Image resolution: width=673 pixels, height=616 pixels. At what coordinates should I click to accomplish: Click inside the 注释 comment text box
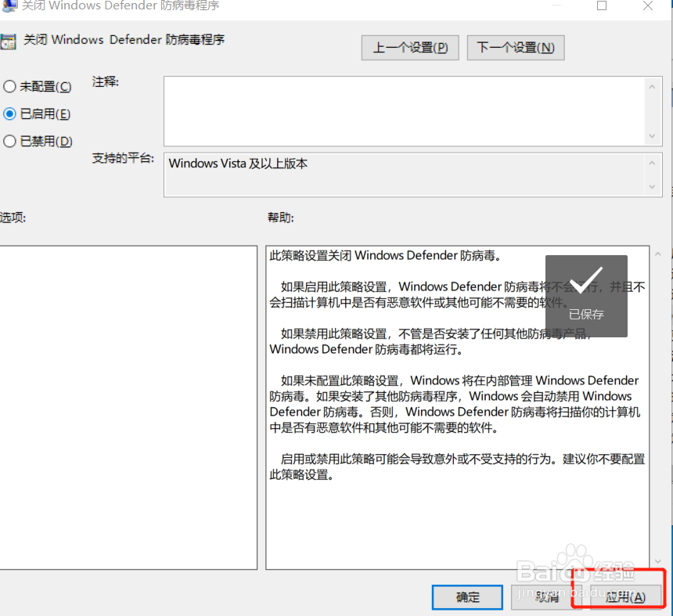pos(404,111)
